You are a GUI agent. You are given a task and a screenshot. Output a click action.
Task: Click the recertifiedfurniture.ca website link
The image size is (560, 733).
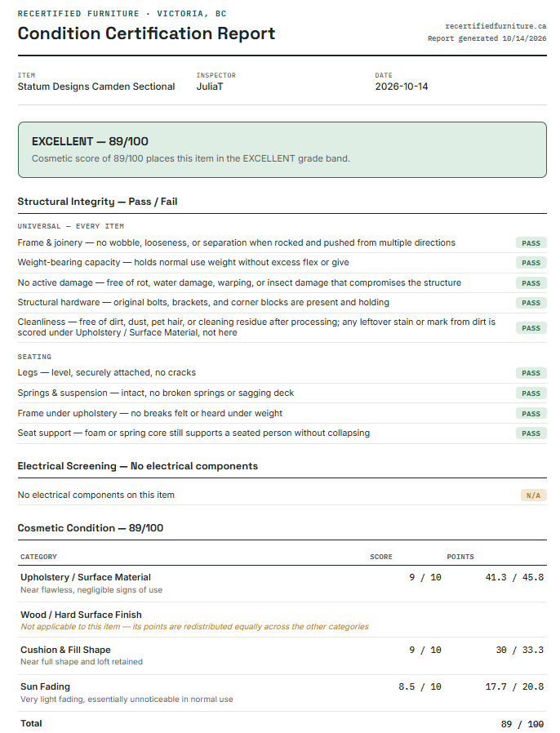[496, 26]
